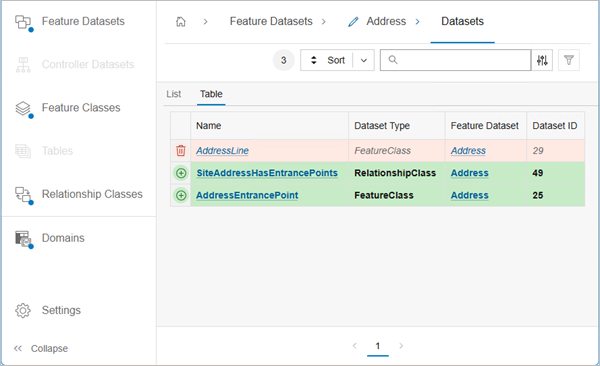
Task: Click Collapse label in sidebar
Action: tap(49, 348)
